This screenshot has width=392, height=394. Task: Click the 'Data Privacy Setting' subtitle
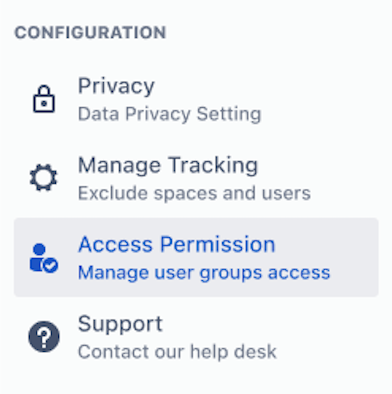(x=169, y=114)
